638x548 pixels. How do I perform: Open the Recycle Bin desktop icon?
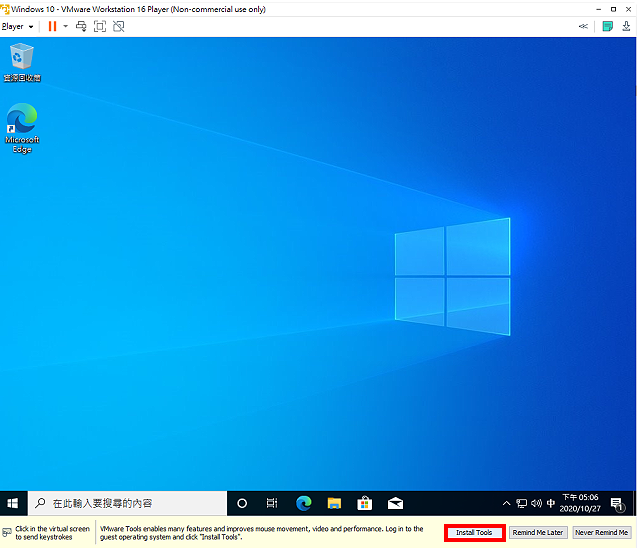click(x=22, y=62)
